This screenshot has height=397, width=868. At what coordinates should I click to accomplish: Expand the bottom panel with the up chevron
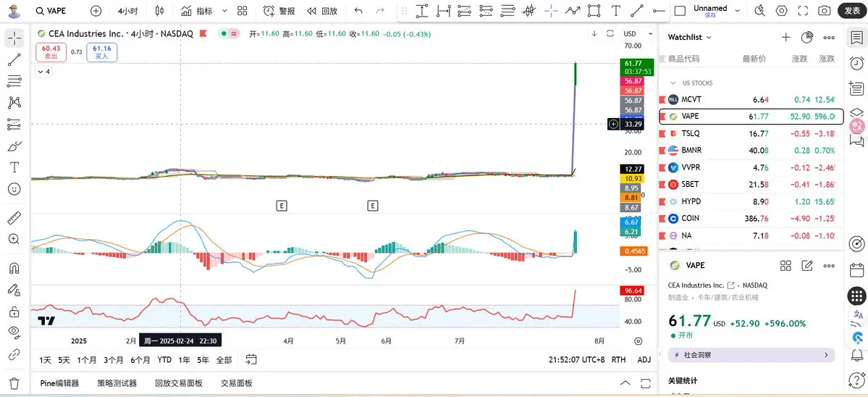625,383
